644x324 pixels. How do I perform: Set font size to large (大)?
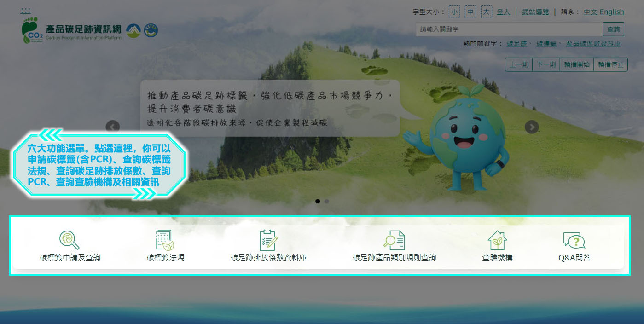[x=487, y=12]
